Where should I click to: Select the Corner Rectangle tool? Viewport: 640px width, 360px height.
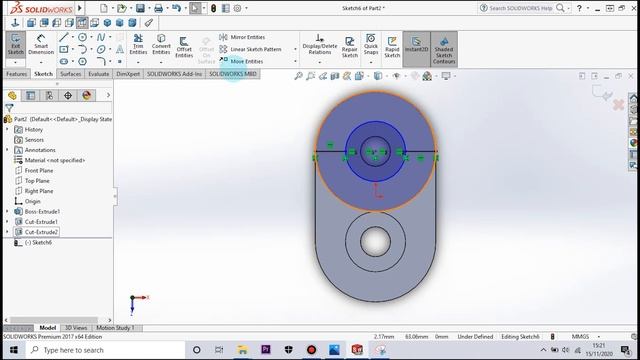coord(64,49)
